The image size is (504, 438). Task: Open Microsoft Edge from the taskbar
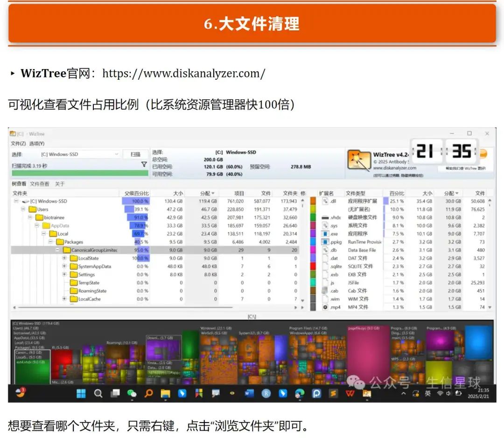pos(300,393)
